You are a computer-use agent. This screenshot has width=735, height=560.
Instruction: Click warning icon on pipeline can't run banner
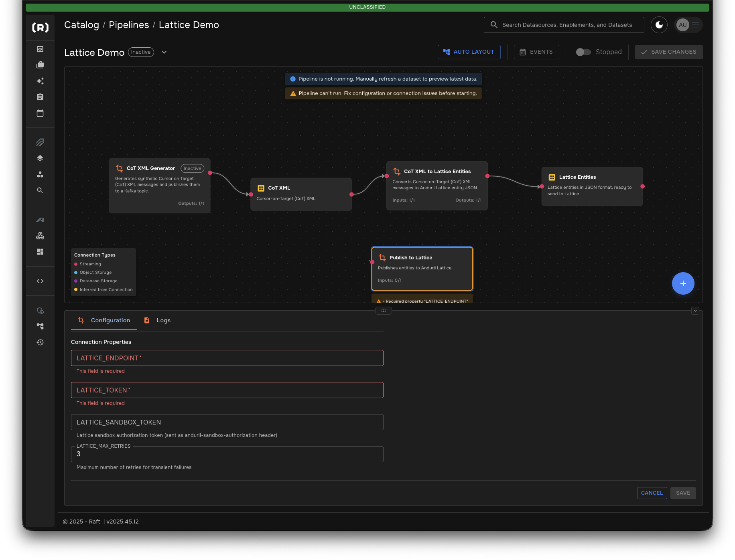293,93
